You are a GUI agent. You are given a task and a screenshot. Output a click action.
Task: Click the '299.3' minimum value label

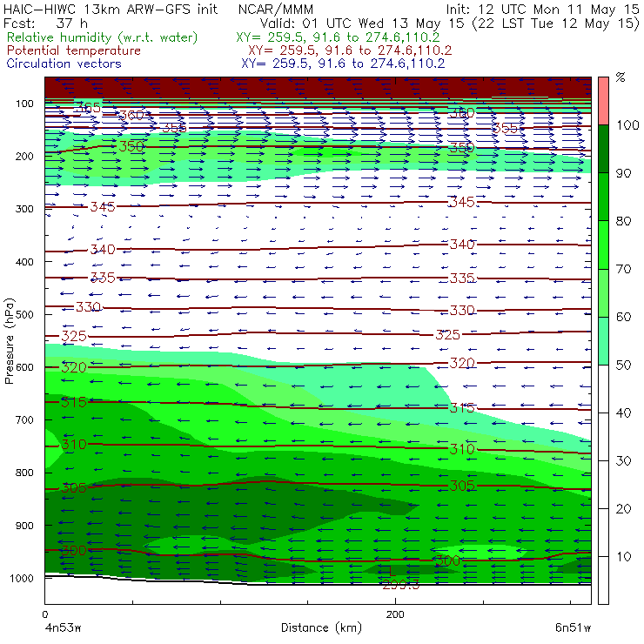(x=401, y=585)
